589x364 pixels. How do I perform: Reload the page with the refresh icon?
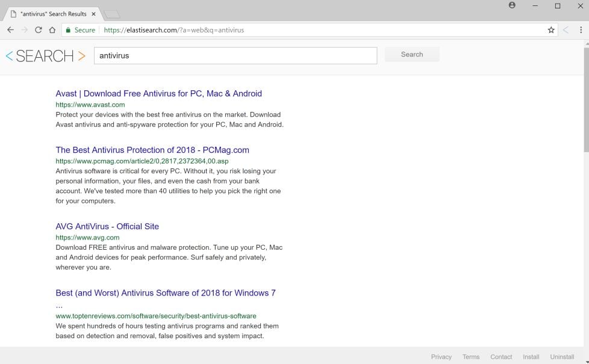point(39,29)
